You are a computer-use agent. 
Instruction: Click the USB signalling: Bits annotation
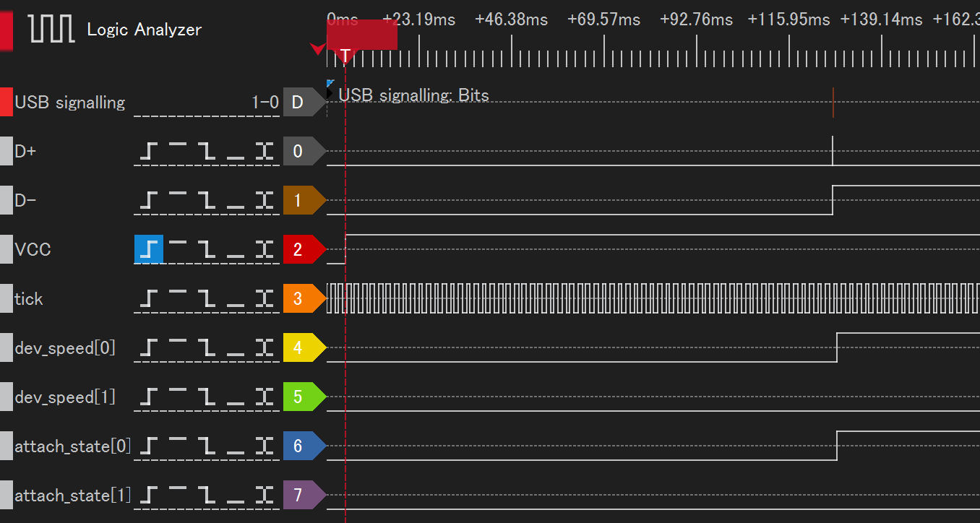(414, 95)
